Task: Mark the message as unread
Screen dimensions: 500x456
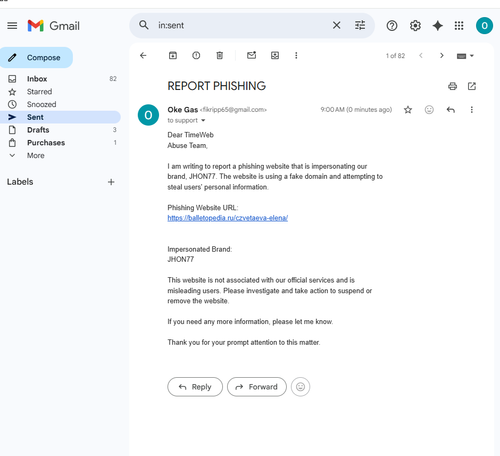Action: (251, 55)
